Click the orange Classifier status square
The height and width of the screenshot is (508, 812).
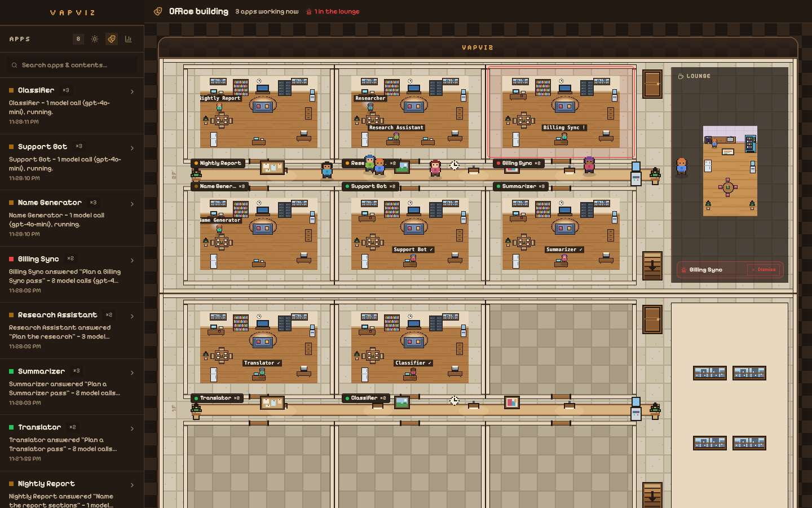(x=11, y=90)
